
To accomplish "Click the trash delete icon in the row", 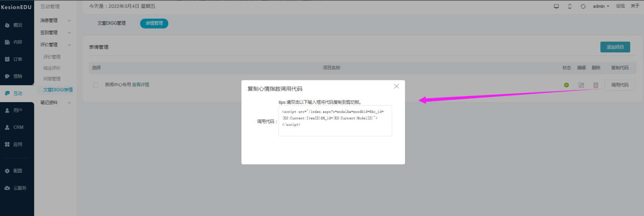I will point(596,85).
